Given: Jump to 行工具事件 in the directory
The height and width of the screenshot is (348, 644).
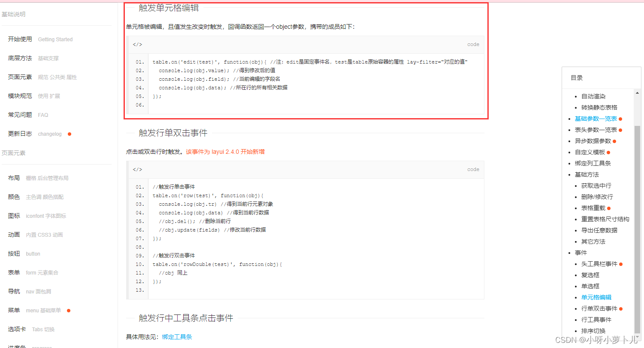Looking at the screenshot, I should (x=596, y=320).
